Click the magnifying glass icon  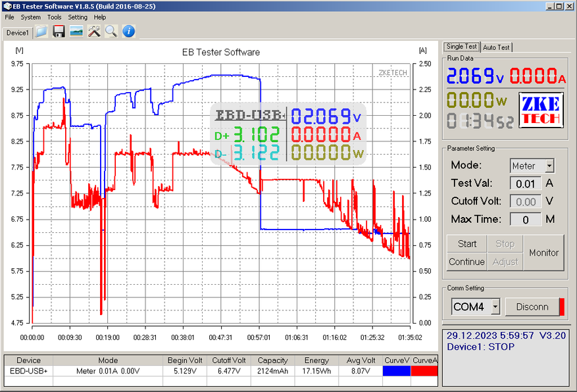pos(111,32)
